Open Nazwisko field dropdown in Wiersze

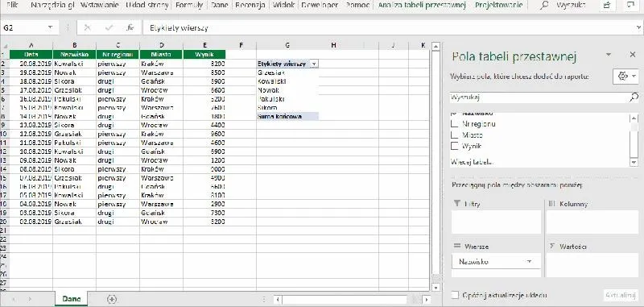click(x=529, y=261)
